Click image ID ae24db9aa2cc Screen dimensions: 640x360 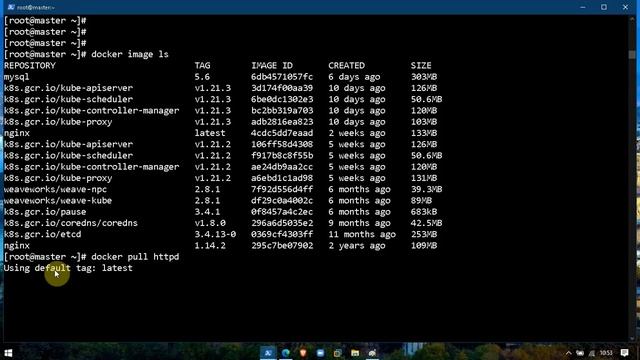click(x=282, y=167)
